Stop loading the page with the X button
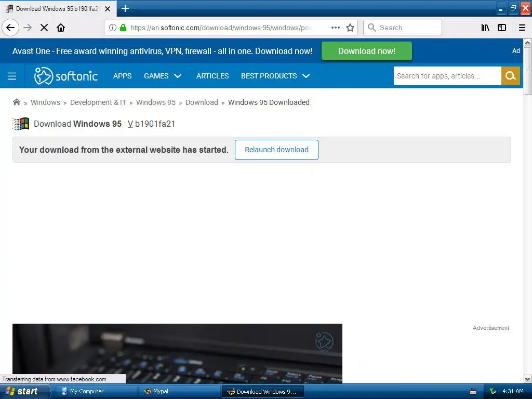Screen dimensions: 532x399 coord(44,28)
